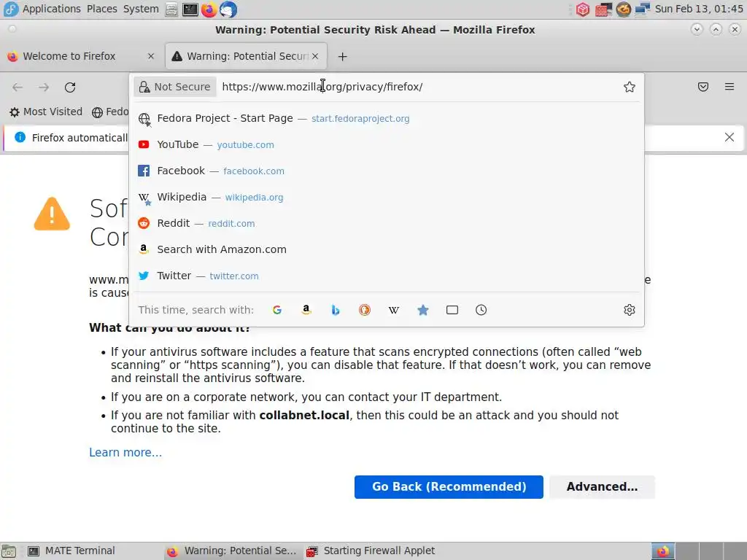This screenshot has height=560, width=747.
Task: Select the Warning: Potential Security tab
Action: tap(247, 56)
